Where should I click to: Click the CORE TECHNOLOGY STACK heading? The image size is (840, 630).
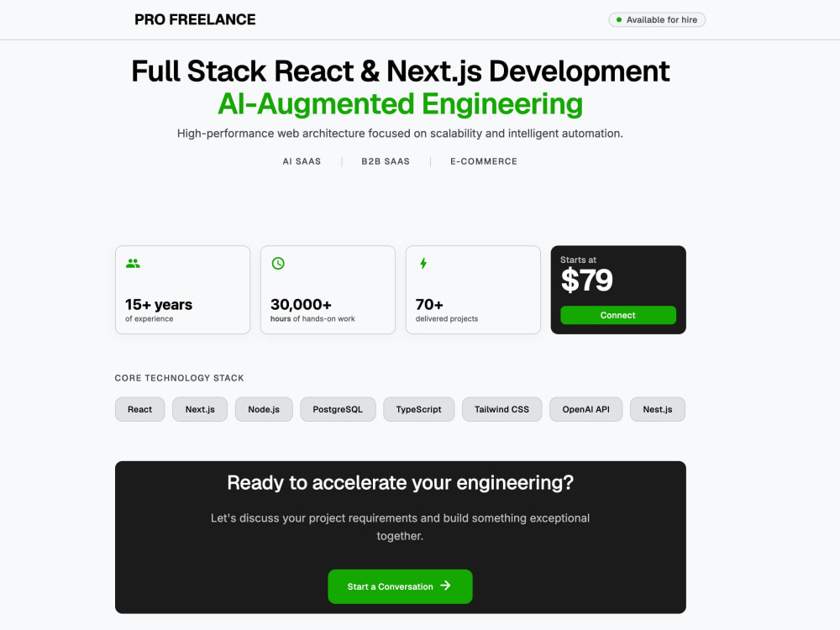[180, 378]
